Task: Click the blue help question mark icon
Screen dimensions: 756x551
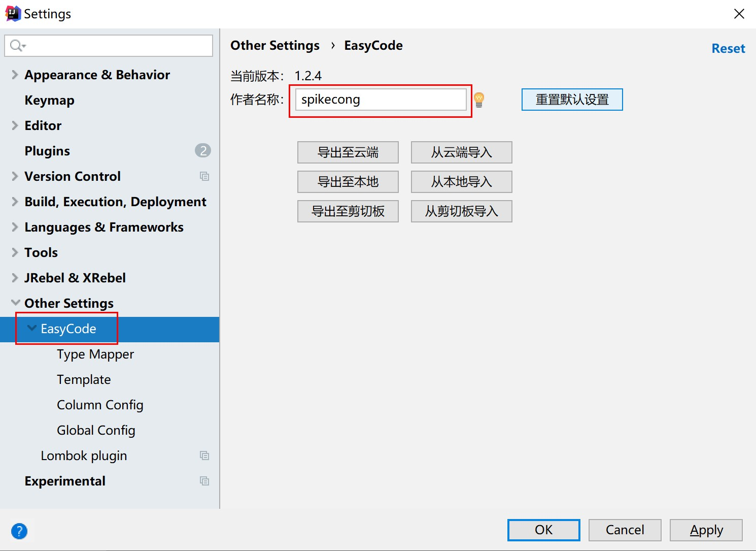Action: [19, 531]
